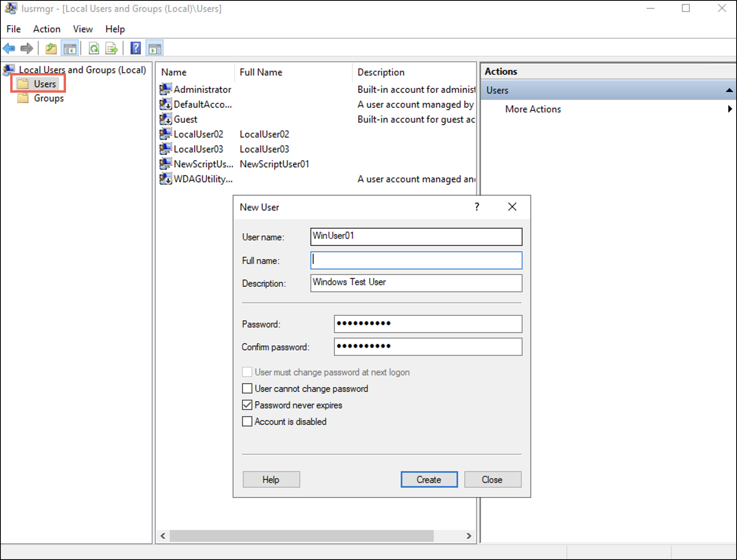Image resolution: width=737 pixels, height=560 pixels.
Task: Collapse the Users section in Actions pane
Action: point(729,90)
